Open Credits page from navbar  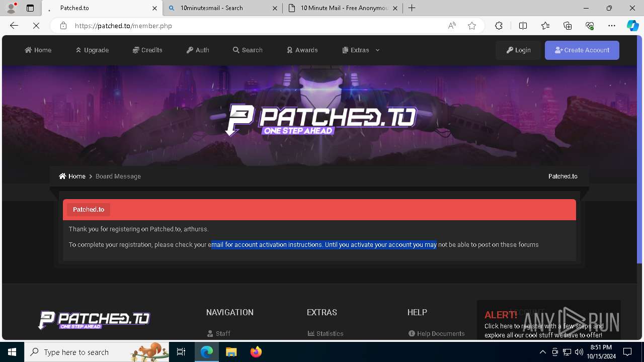coord(147,50)
